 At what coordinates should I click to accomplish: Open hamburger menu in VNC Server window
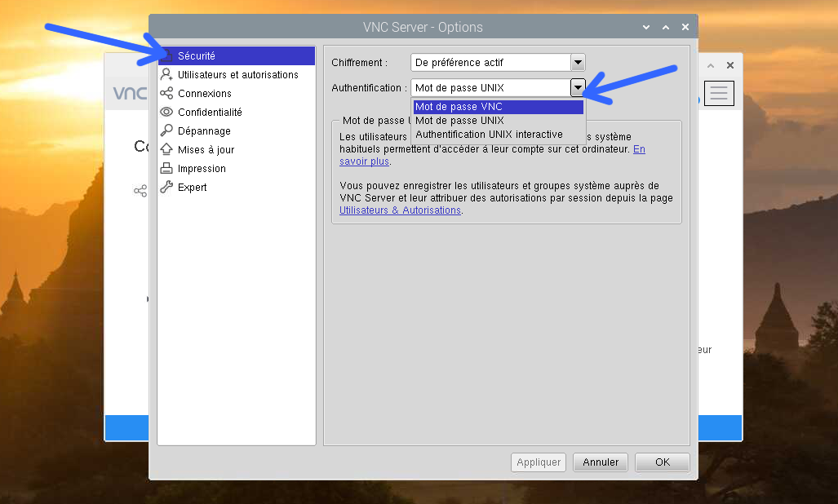pyautogui.click(x=719, y=93)
